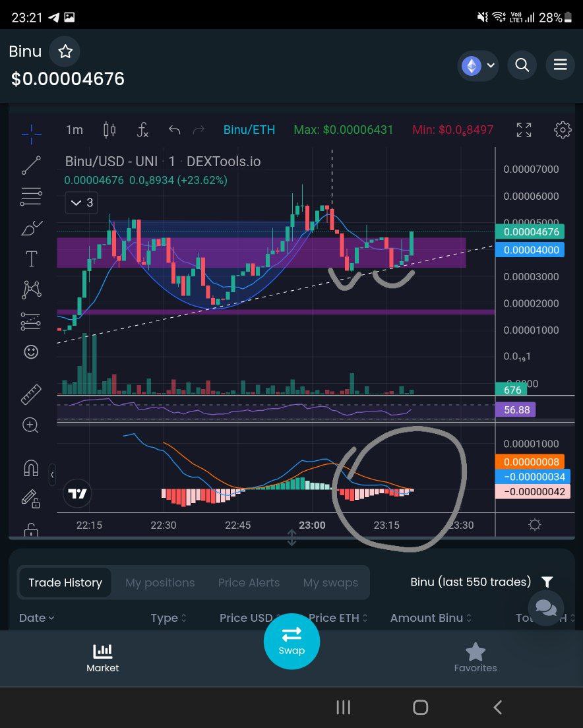The image size is (583, 728).
Task: Click the 0.00004676 current price label
Action: [x=530, y=231]
